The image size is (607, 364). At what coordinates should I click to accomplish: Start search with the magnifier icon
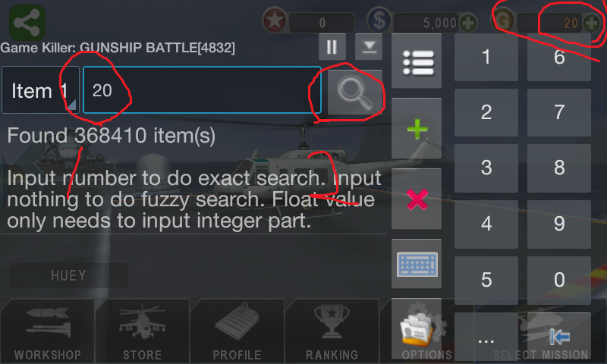pos(355,93)
